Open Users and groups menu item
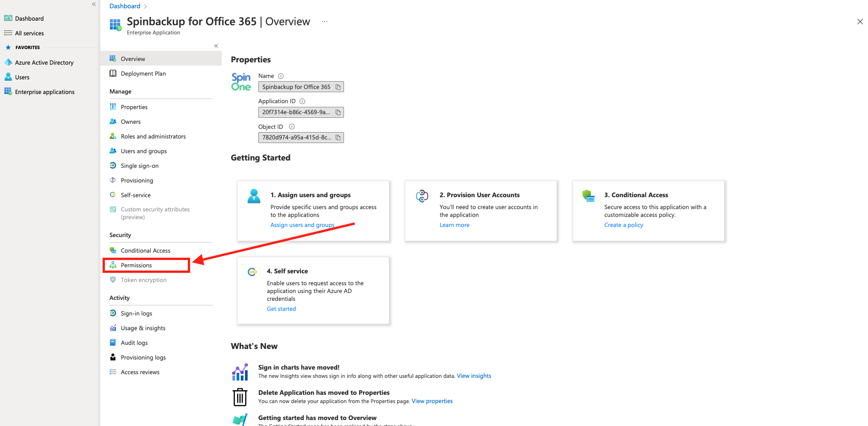The width and height of the screenshot is (868, 426). 143,151
